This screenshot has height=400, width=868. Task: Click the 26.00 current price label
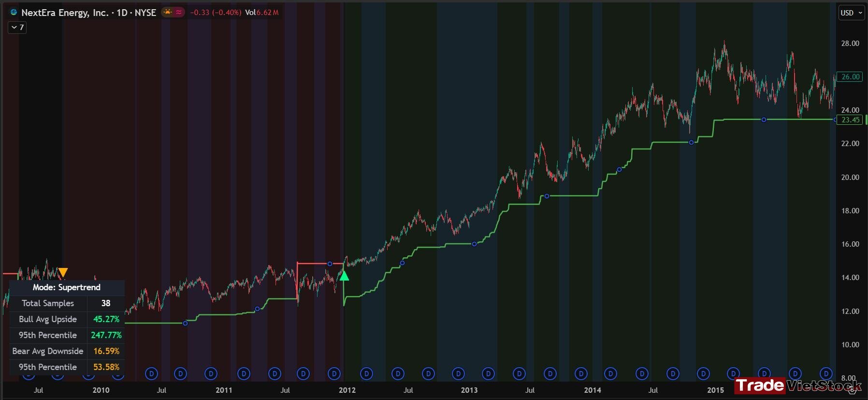851,76
